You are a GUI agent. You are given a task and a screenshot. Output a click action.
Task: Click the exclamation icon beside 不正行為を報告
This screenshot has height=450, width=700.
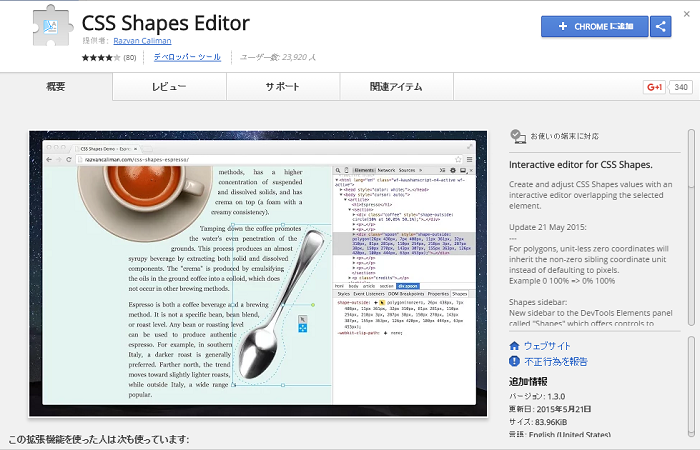point(514,361)
